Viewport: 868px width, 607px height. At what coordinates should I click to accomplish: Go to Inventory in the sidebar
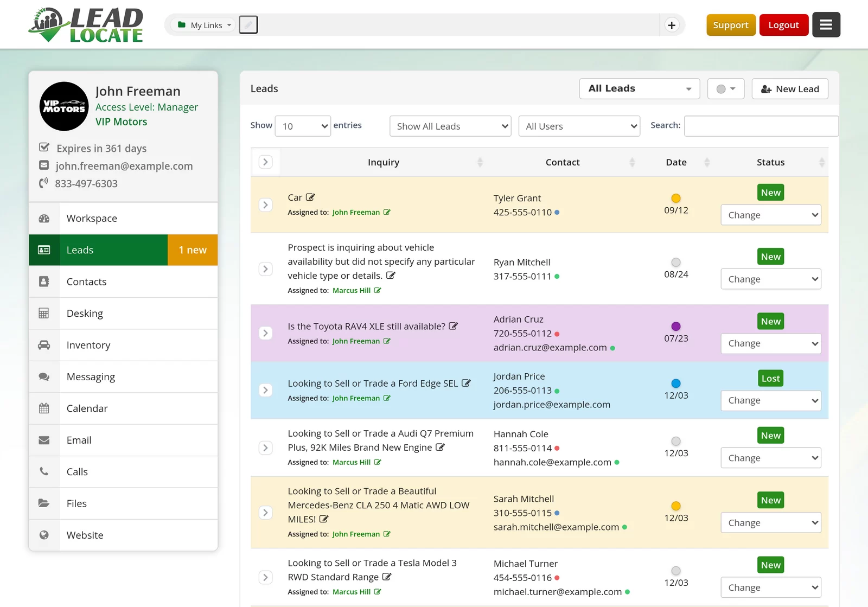tap(123, 345)
